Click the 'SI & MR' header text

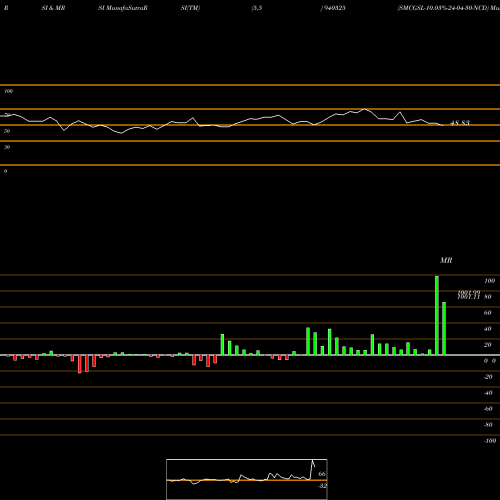(53, 8)
